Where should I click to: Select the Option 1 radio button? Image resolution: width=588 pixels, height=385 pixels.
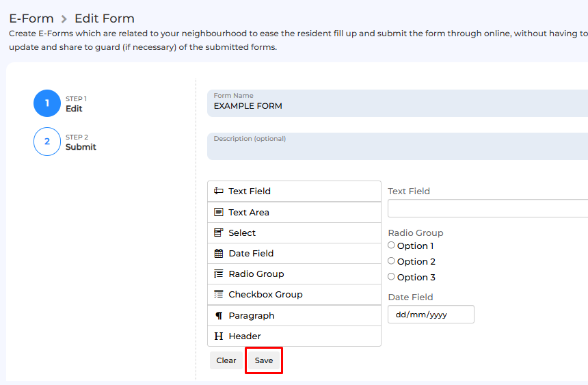pos(391,245)
